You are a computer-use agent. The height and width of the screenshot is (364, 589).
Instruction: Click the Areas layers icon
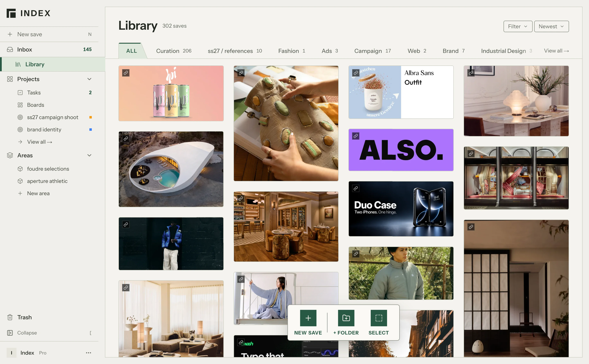[x=10, y=155]
